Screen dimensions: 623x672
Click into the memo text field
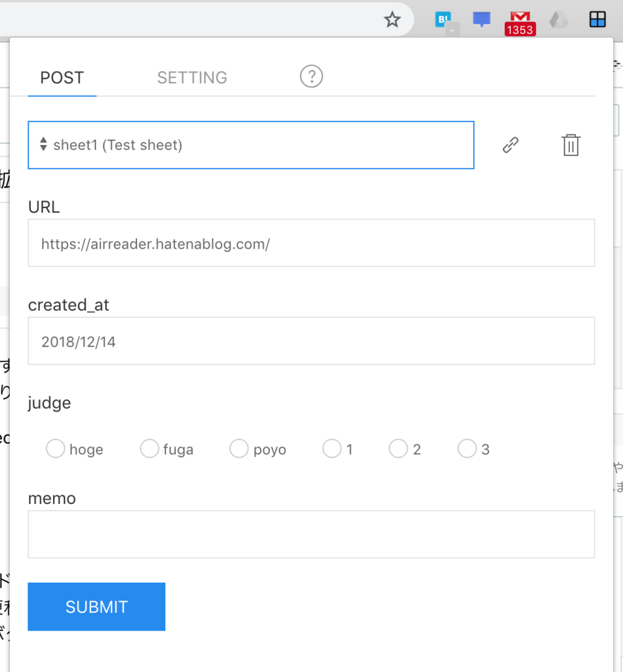(x=311, y=534)
